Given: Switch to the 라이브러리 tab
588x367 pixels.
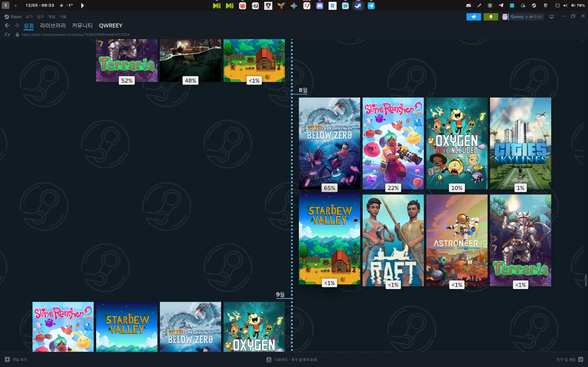Looking at the screenshot, I should click(53, 25).
